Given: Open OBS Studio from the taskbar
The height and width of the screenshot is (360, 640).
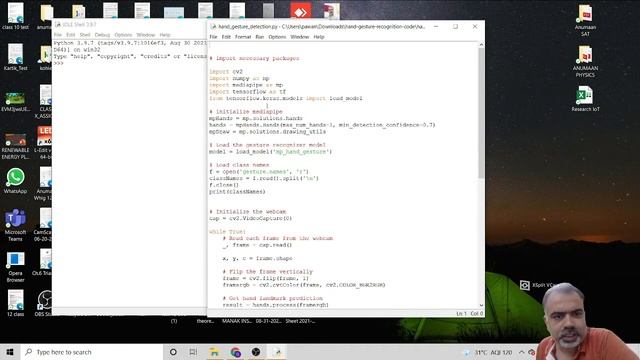Looking at the screenshot, I should (256, 352).
